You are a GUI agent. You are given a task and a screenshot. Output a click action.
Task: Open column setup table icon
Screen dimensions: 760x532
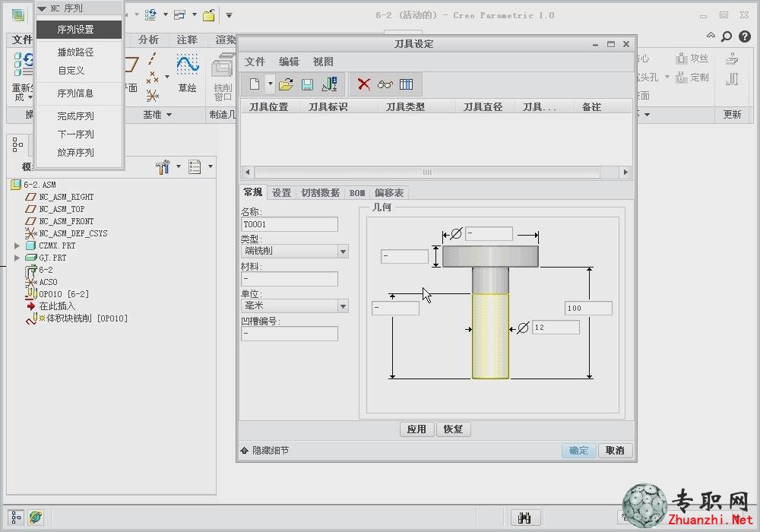pos(406,84)
